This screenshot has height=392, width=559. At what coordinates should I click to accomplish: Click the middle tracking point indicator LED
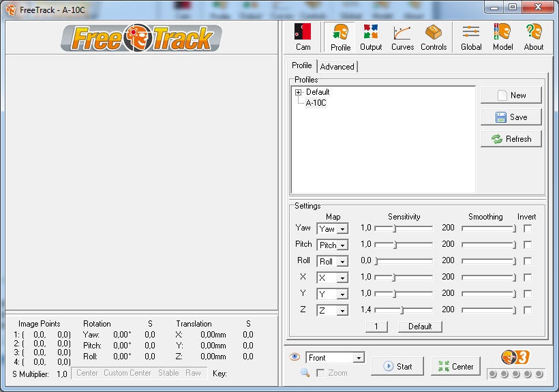[516, 374]
